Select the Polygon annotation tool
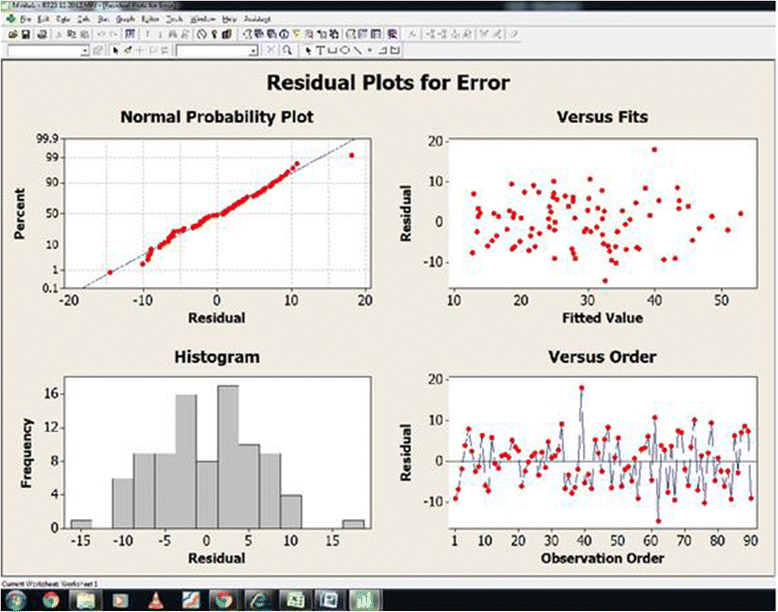778x612 pixels. point(394,50)
